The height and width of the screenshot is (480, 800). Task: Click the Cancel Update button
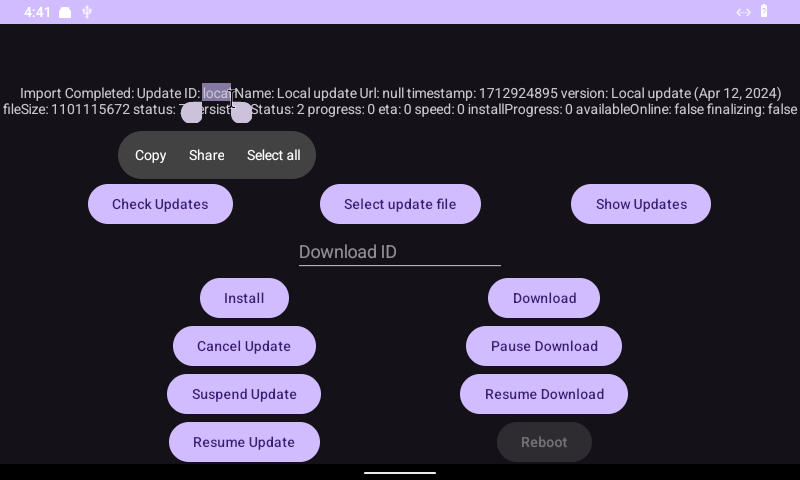point(244,346)
